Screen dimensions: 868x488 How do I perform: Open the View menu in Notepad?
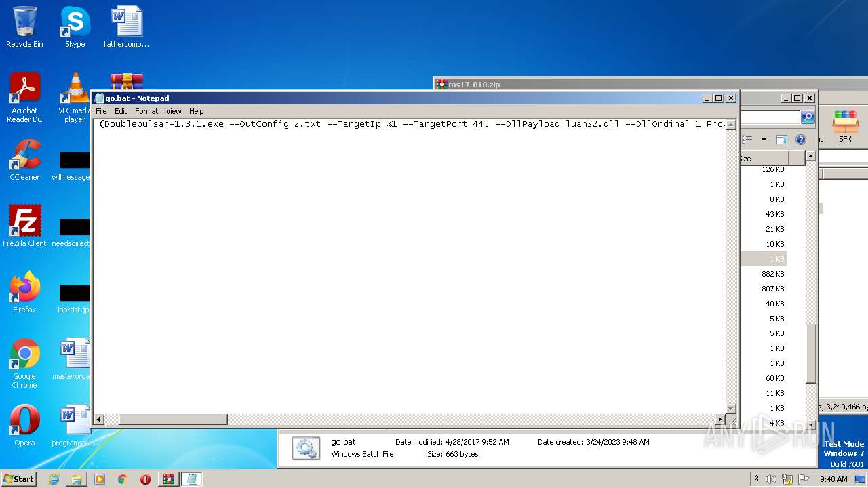(x=174, y=111)
